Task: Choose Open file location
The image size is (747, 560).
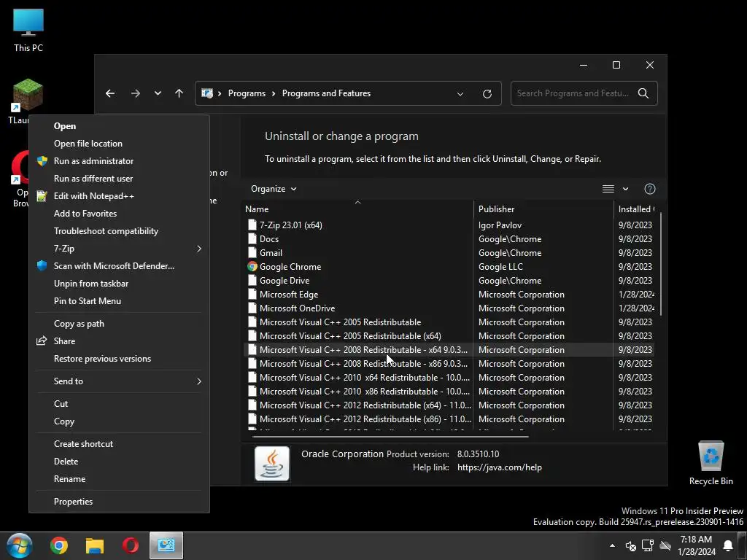Action: [x=119, y=144]
